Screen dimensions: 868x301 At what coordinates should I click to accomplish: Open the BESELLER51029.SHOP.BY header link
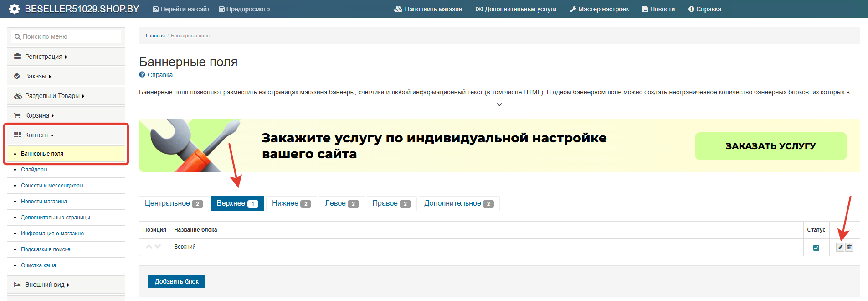pos(82,9)
